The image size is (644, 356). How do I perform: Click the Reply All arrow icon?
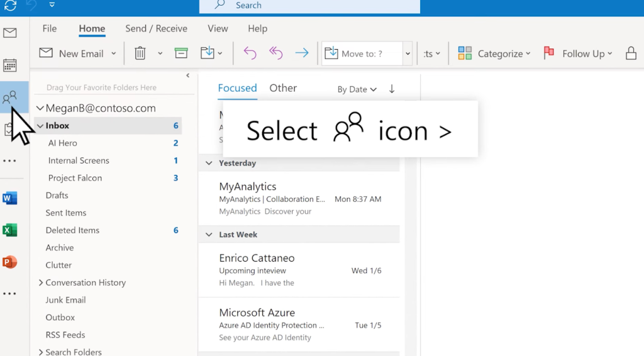point(275,53)
